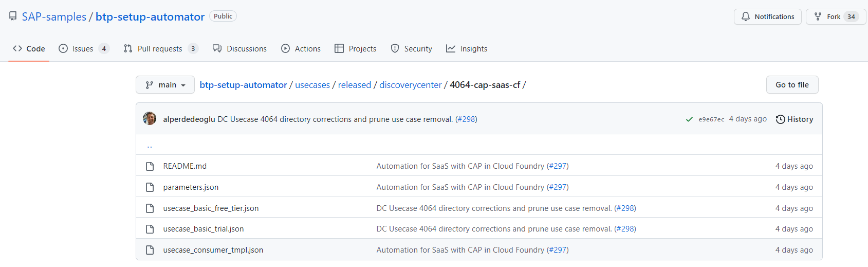Expand the main branch dropdown
Image resolution: width=868 pixels, height=267 pixels.
coord(165,85)
